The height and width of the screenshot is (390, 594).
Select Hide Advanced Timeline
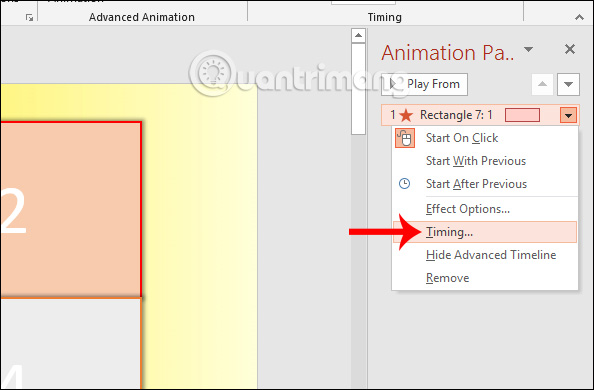pyautogui.click(x=485, y=255)
